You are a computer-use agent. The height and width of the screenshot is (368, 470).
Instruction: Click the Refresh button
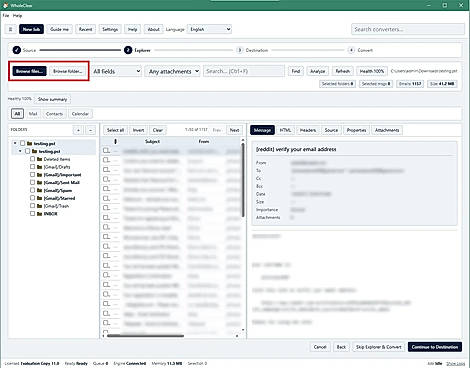(342, 71)
